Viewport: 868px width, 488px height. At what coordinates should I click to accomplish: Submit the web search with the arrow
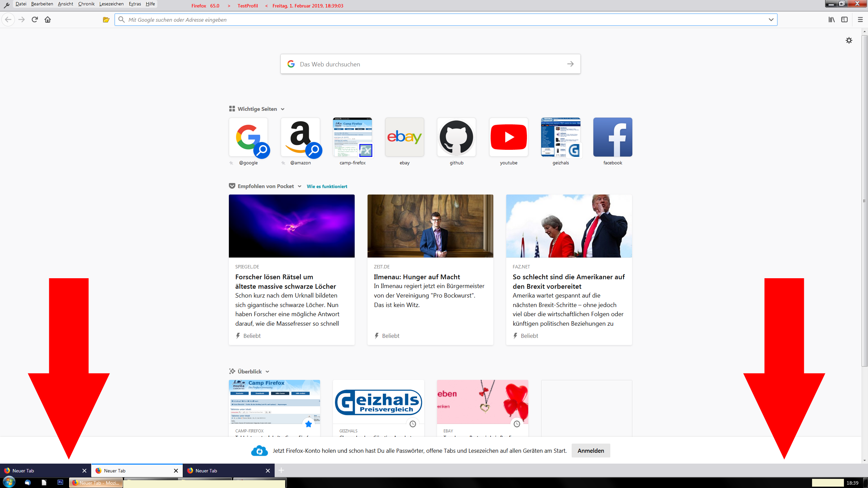[570, 64]
